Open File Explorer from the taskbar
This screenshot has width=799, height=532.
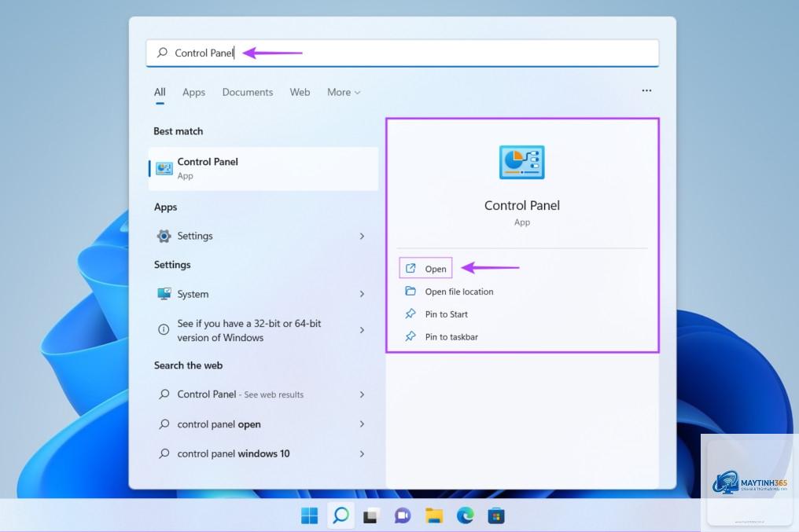[x=433, y=515]
